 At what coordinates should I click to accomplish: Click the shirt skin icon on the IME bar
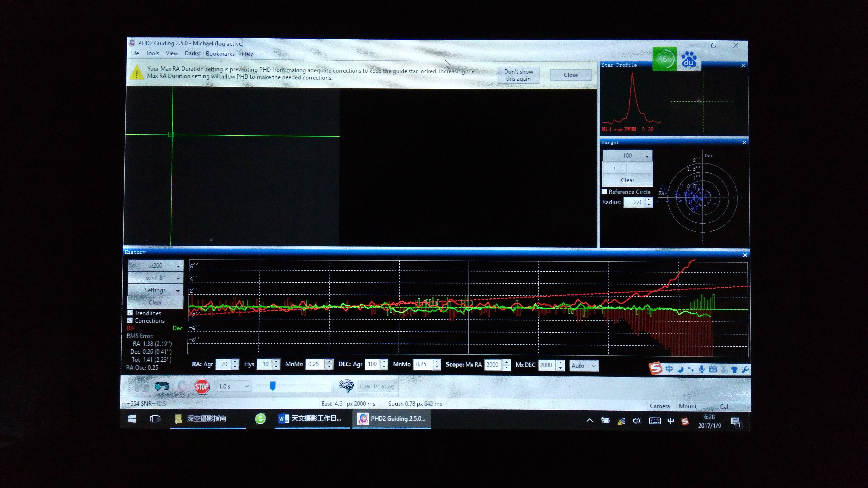(x=734, y=370)
